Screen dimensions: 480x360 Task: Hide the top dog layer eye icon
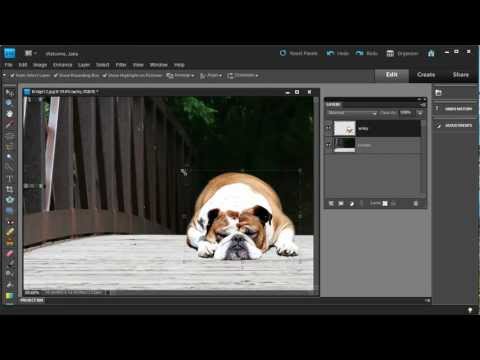[x=328, y=128]
